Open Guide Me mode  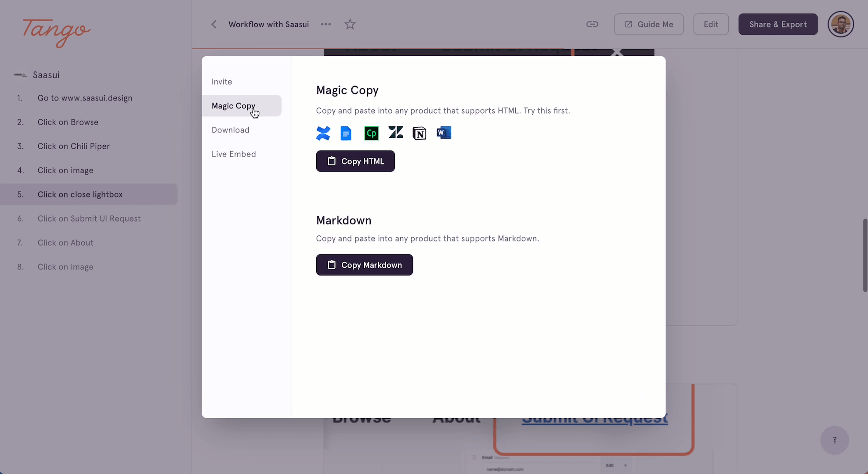[x=648, y=25]
